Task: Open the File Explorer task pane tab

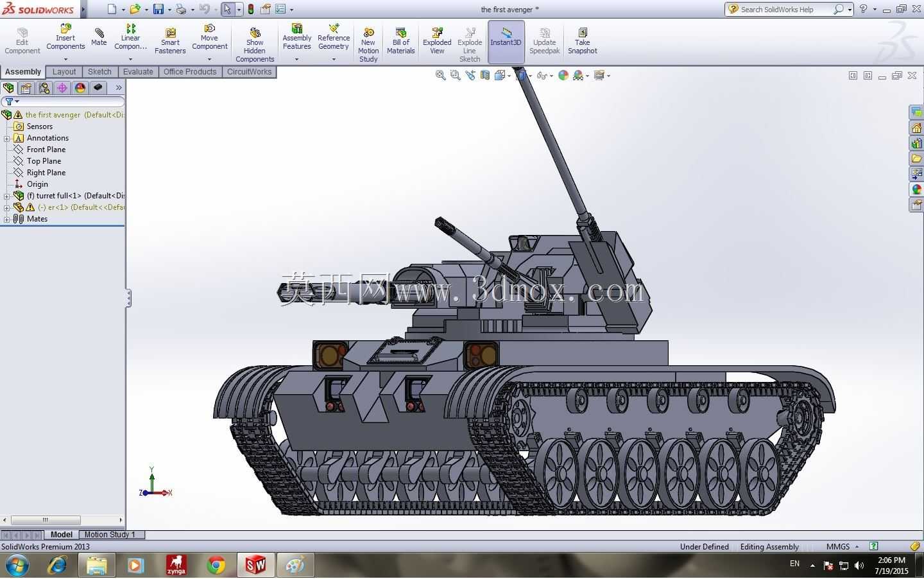Action: pyautogui.click(x=916, y=159)
